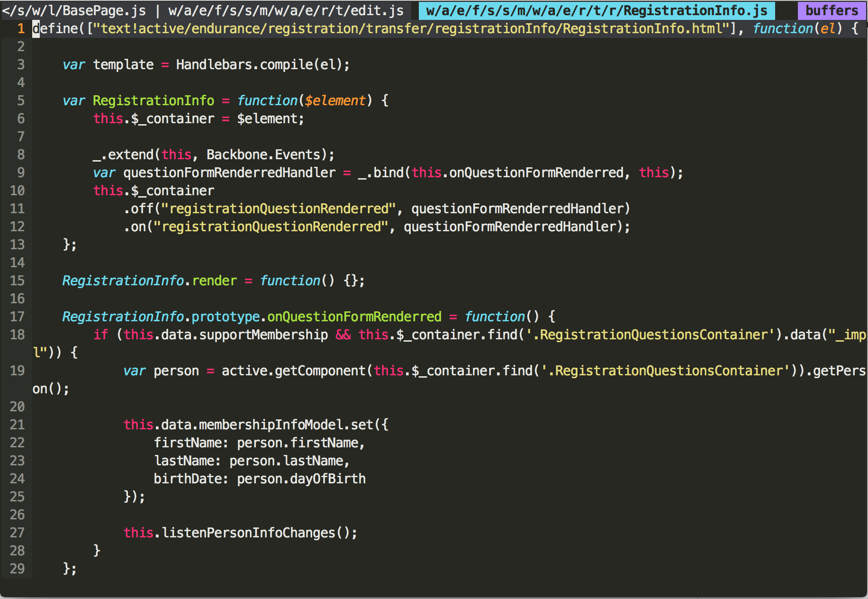868x599 pixels.
Task: Place cursor on Backbone.Events in extend call
Action: [263, 155]
